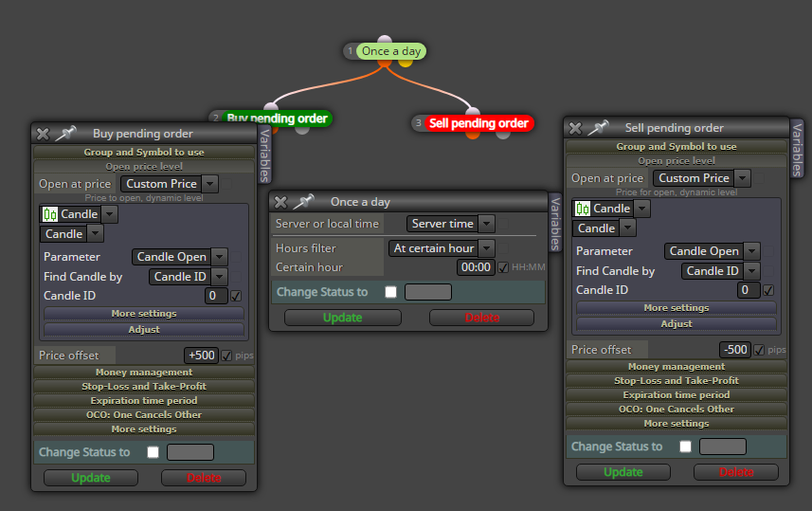The width and height of the screenshot is (812, 511).
Task: Toggle the Certain hour HH:MM checkbox
Action: [x=503, y=267]
